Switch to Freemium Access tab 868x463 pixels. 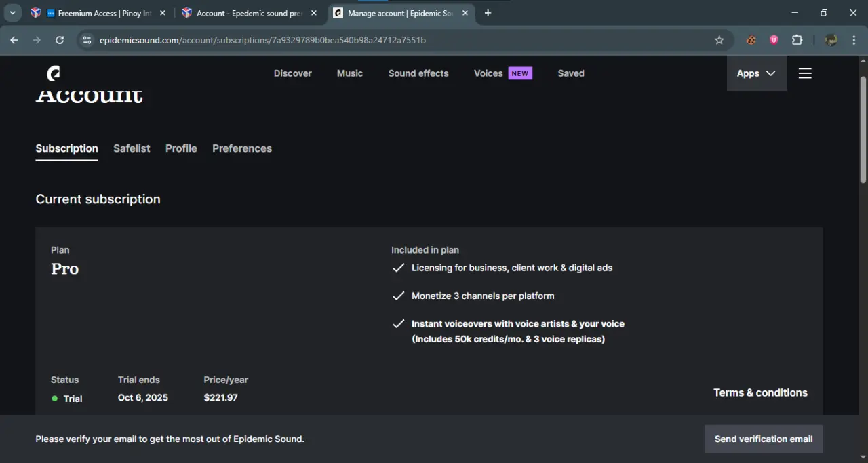click(x=98, y=13)
